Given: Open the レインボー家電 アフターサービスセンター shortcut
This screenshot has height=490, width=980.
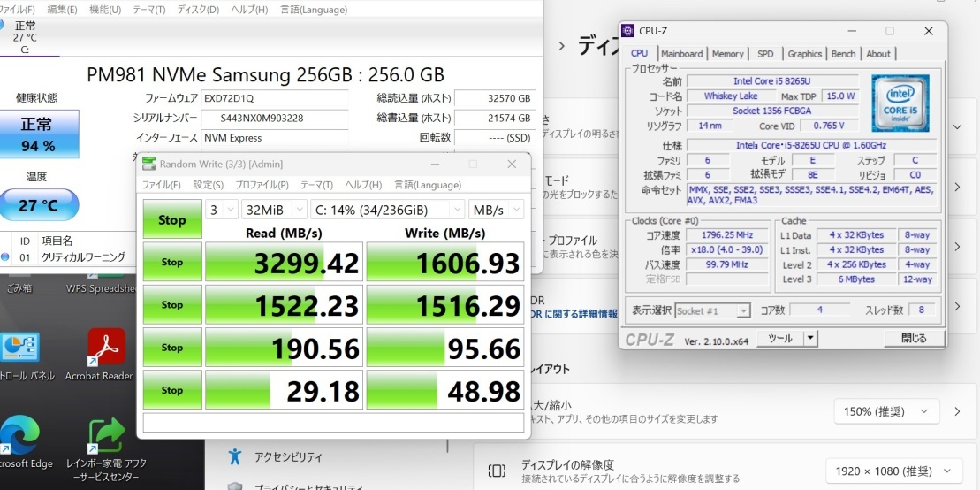Looking at the screenshot, I should pyautogui.click(x=106, y=449).
